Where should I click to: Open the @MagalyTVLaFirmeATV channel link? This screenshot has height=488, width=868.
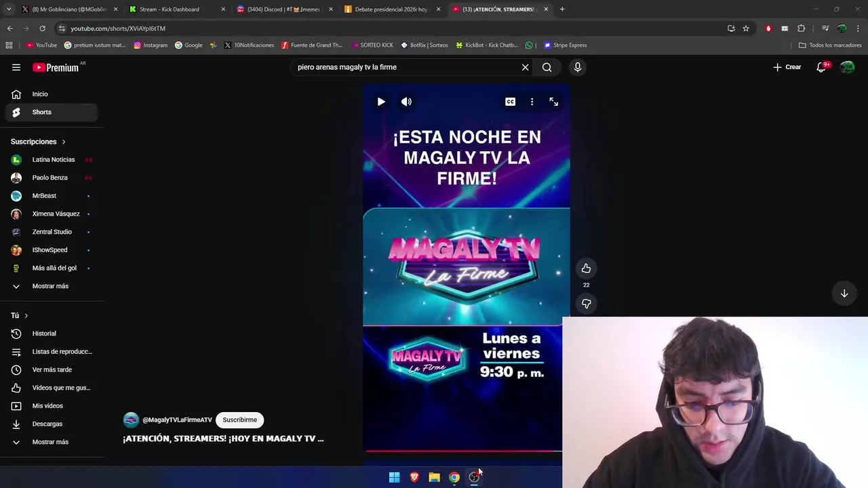(x=177, y=420)
